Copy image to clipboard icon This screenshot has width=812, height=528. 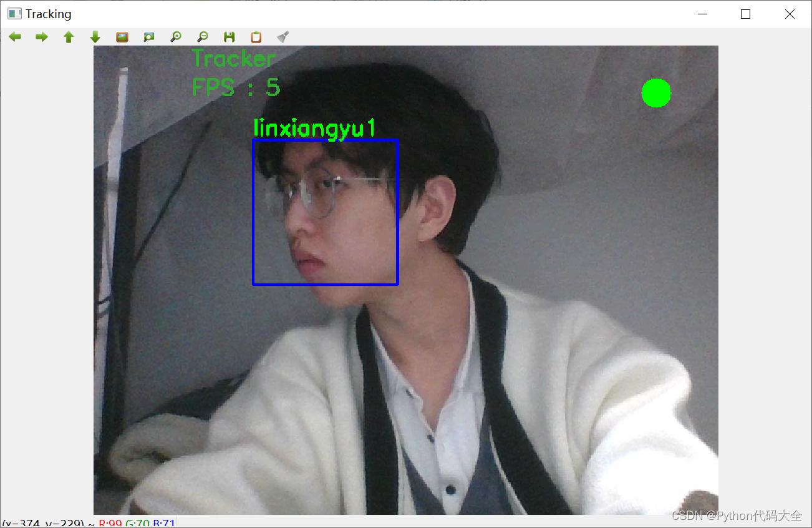point(256,37)
